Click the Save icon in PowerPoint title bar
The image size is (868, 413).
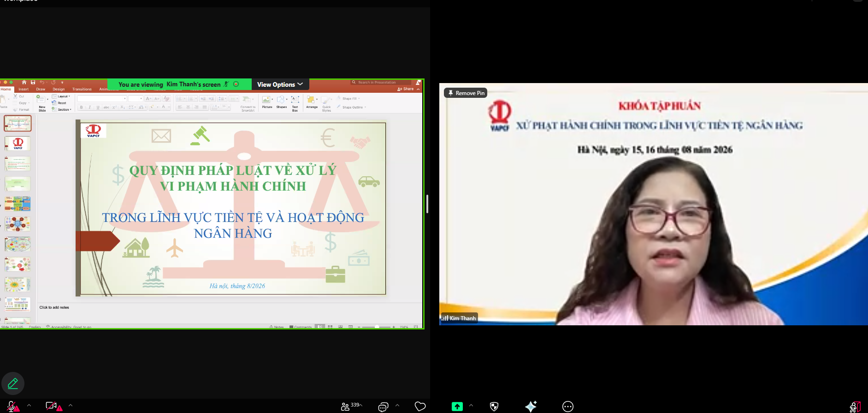coord(33,82)
